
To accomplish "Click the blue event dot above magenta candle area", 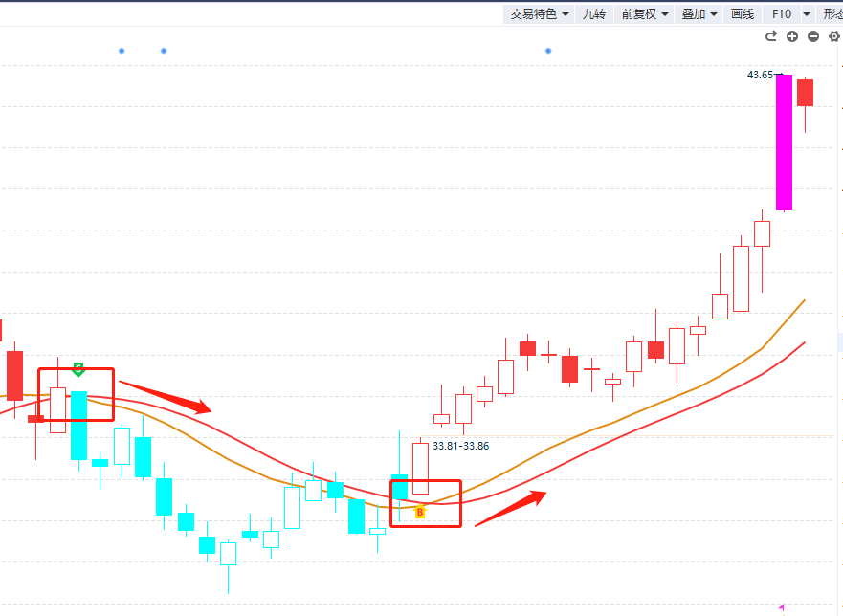I will click(x=548, y=50).
